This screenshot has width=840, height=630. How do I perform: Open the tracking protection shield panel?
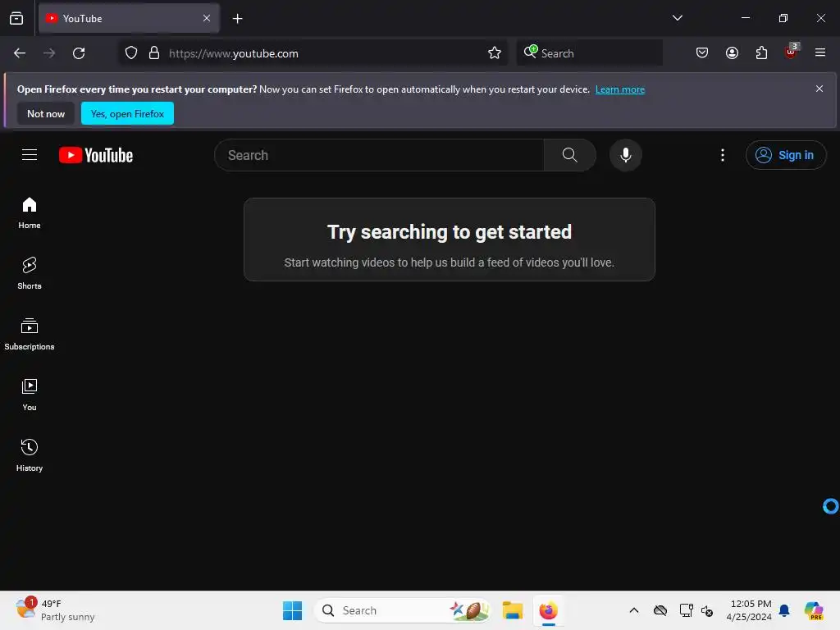[131, 53]
